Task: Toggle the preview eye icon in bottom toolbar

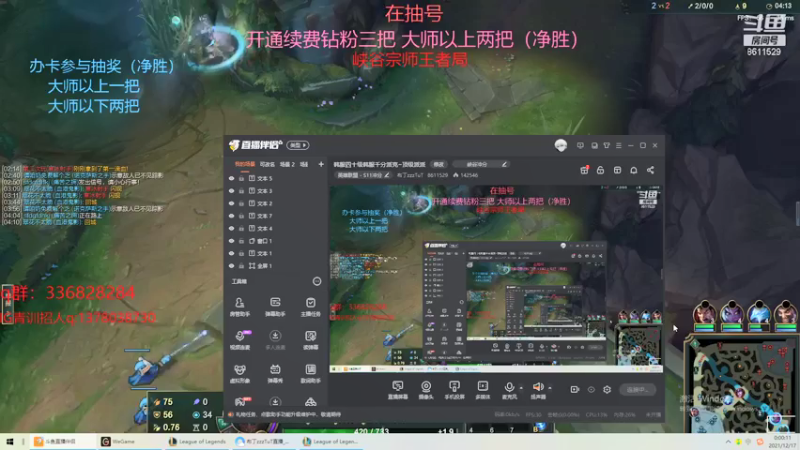Action: click(591, 389)
